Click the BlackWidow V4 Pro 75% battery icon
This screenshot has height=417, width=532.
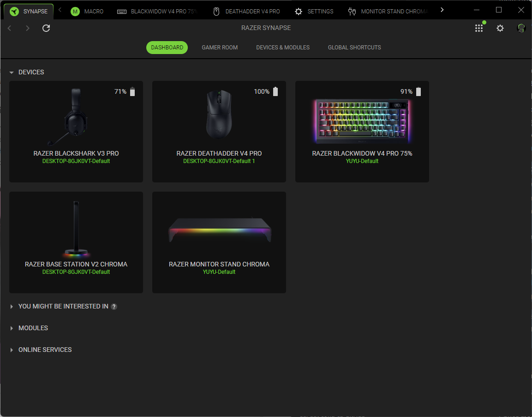tap(418, 92)
